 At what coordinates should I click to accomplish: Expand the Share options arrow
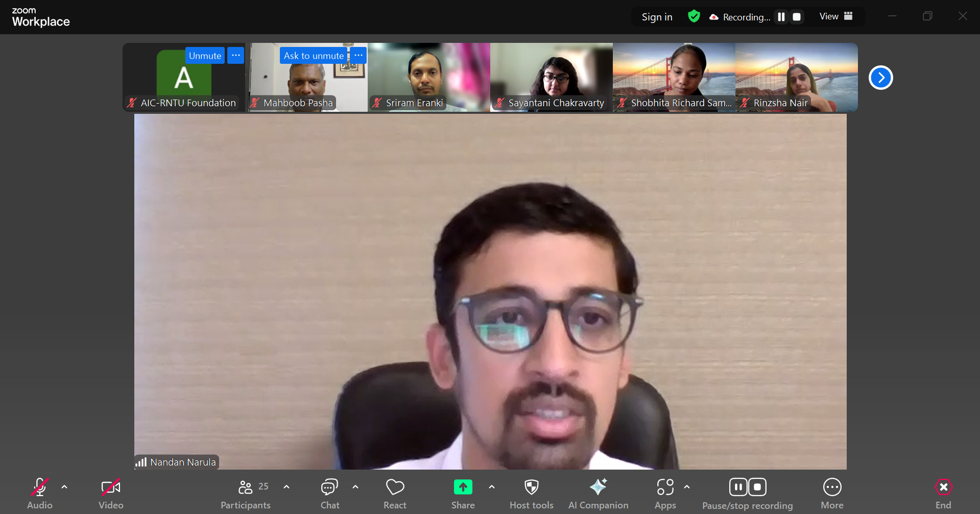491,487
